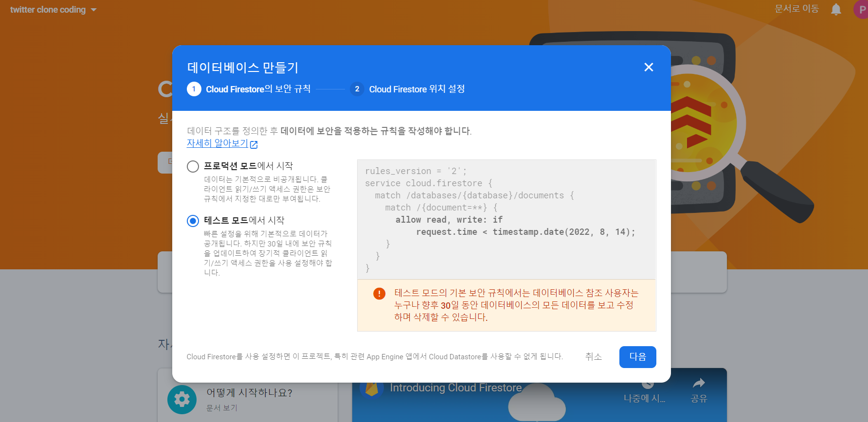Open 문서 보기 under 어떻게 시작하나요
This screenshot has height=422, width=868.
click(222, 408)
